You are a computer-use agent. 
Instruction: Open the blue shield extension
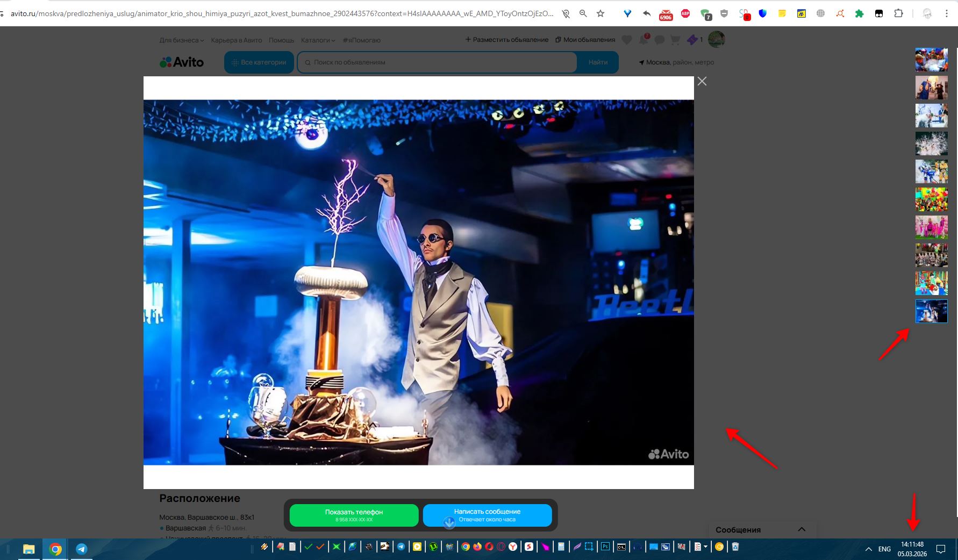pyautogui.click(x=762, y=14)
